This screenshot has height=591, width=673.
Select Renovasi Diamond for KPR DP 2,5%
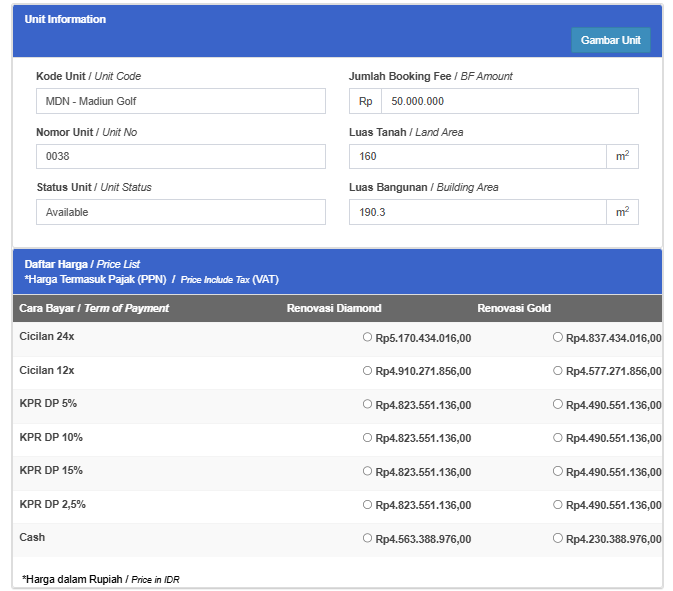[367, 504]
